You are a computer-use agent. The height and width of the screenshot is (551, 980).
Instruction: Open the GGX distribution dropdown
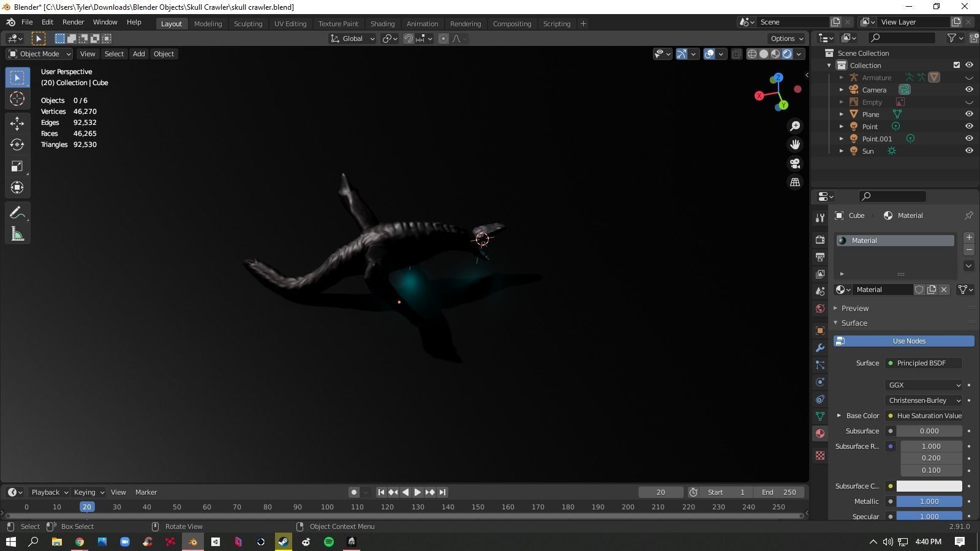tap(923, 385)
